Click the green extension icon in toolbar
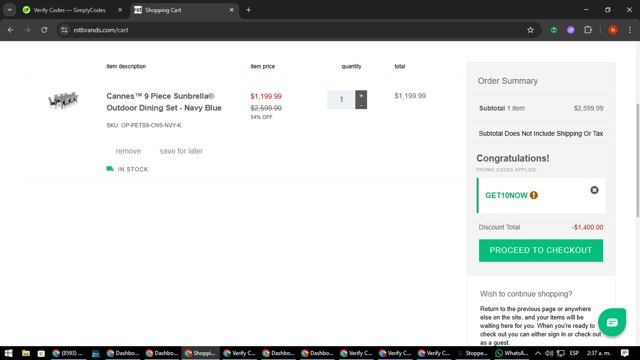This screenshot has height=360, width=640. (554, 30)
